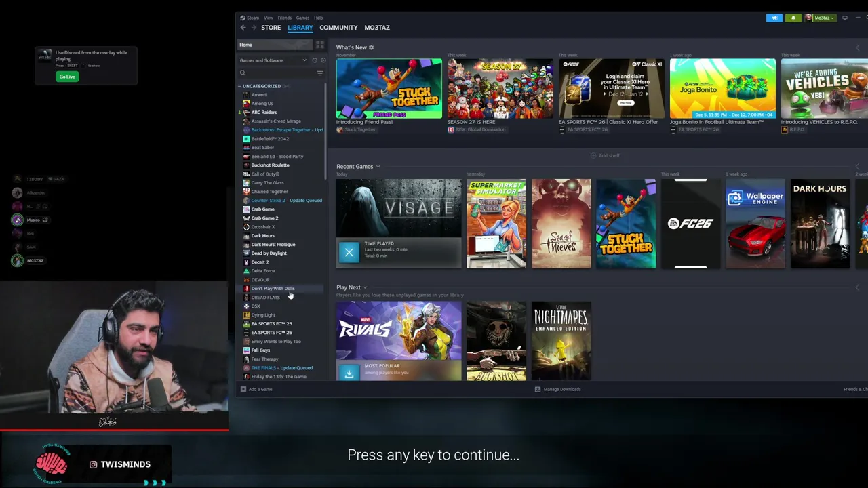Click the Steam back navigation arrow
This screenshot has height=488, width=868.
pyautogui.click(x=243, y=28)
